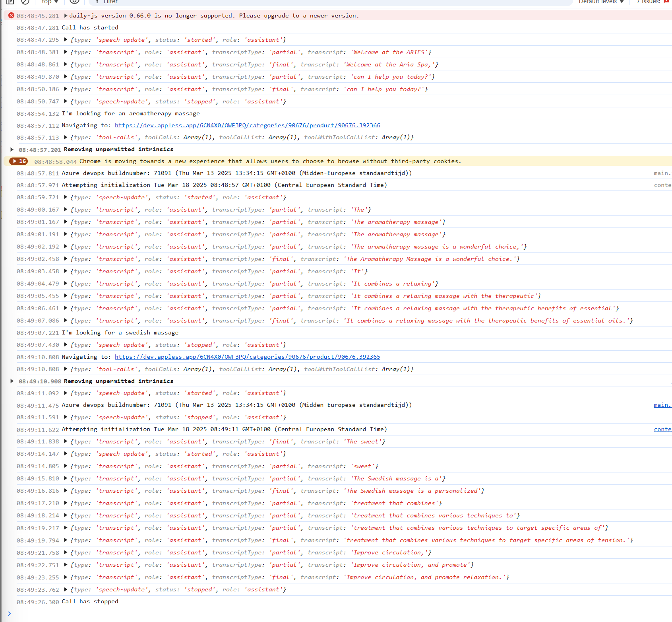The image size is (672, 622).
Task: Expand the 16 grouped Chrome cookie warnings
Action: (19, 161)
